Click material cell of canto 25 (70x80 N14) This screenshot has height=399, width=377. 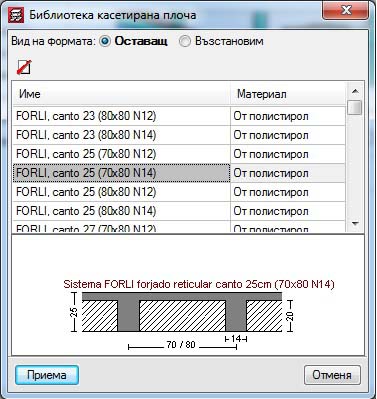[x=288, y=173]
